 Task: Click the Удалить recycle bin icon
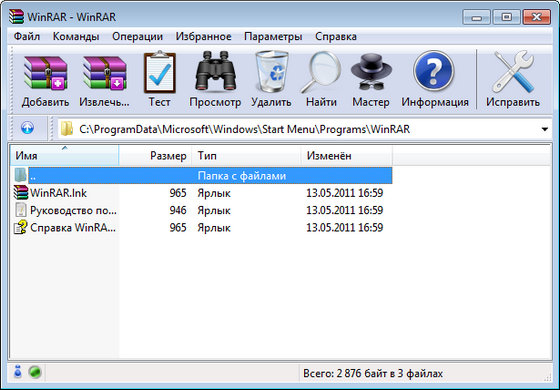point(272,71)
